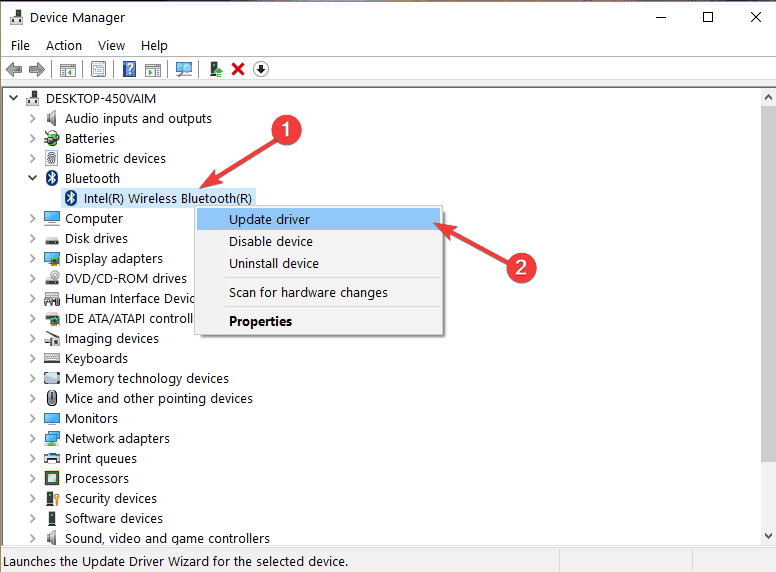This screenshot has width=776, height=572.
Task: Choose Uninstall device from context menu
Action: pos(318,263)
